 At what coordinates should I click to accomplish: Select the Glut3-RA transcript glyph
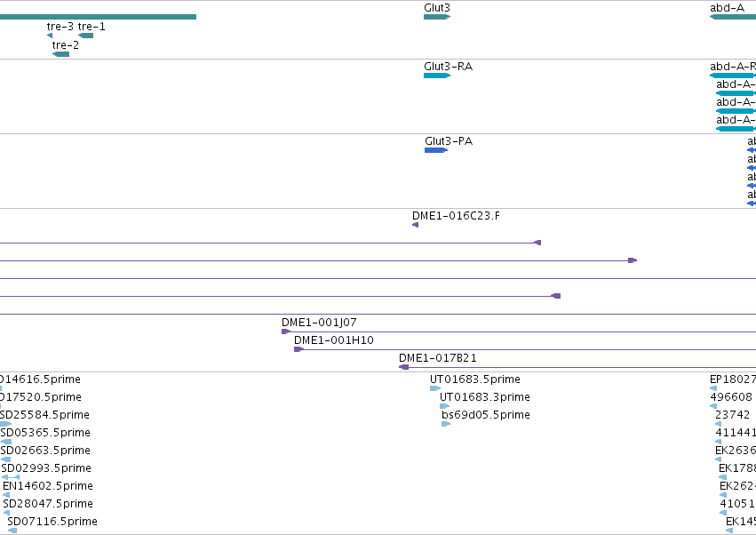tap(437, 76)
